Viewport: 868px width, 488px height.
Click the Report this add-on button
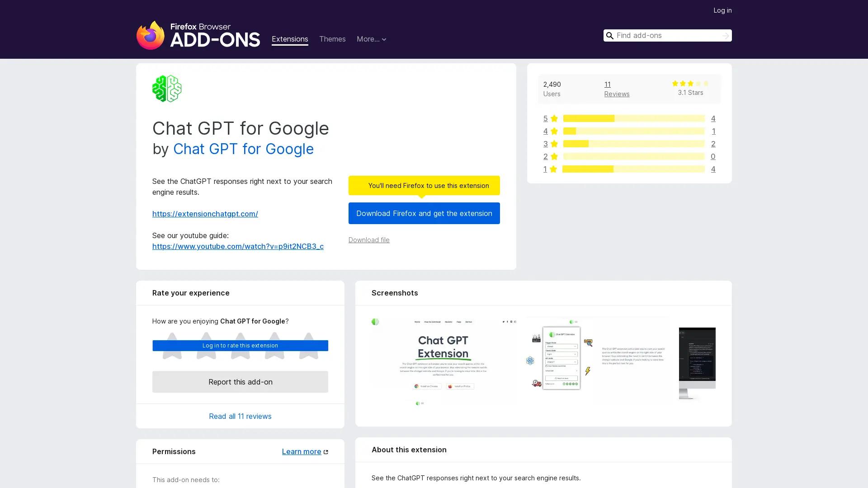click(x=240, y=382)
